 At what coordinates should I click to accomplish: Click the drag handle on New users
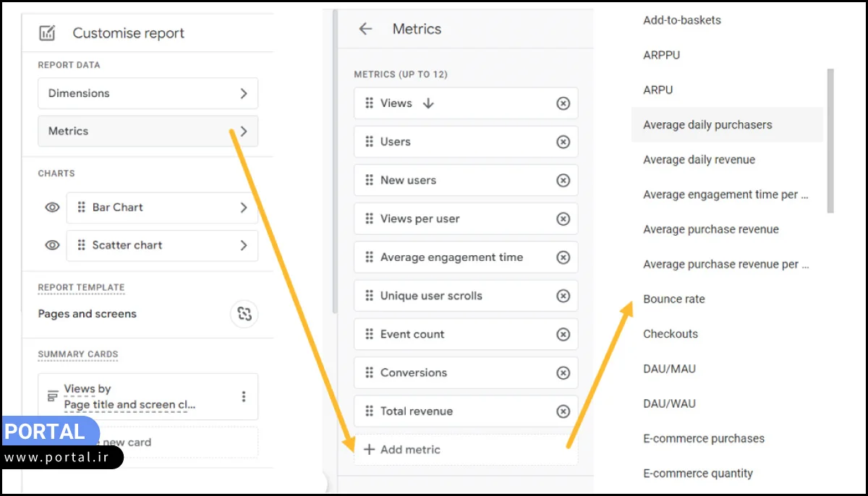click(x=370, y=180)
